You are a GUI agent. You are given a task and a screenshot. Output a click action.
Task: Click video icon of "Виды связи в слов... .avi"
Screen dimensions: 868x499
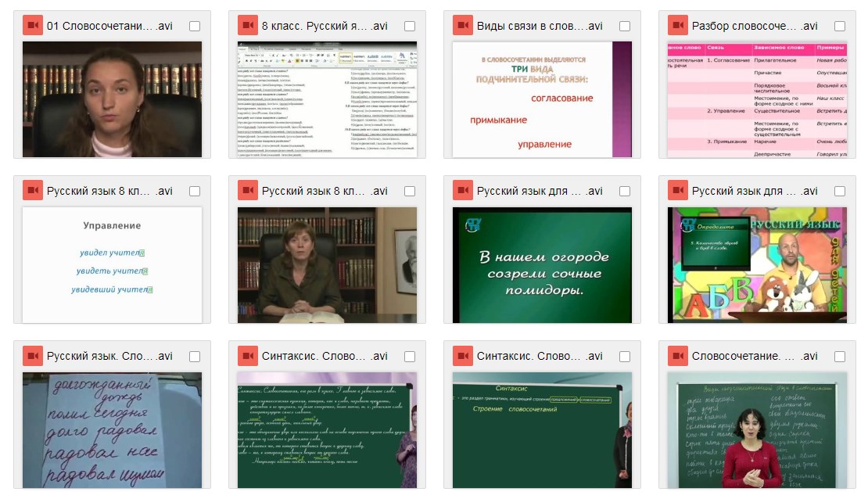pyautogui.click(x=463, y=26)
